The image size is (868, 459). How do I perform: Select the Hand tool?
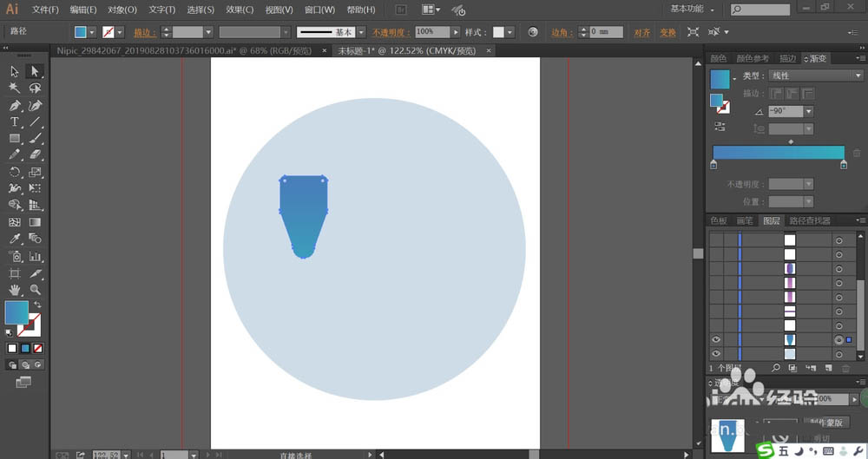coord(15,290)
